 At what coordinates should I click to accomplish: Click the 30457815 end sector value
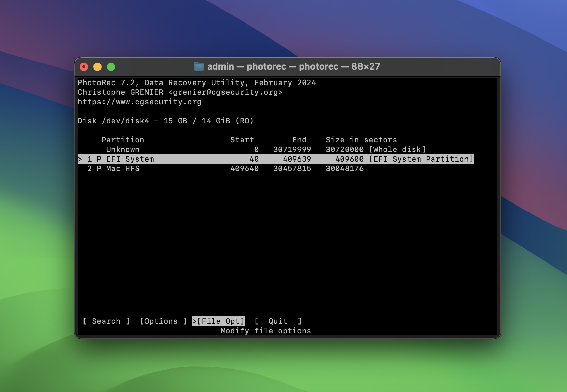tap(292, 168)
